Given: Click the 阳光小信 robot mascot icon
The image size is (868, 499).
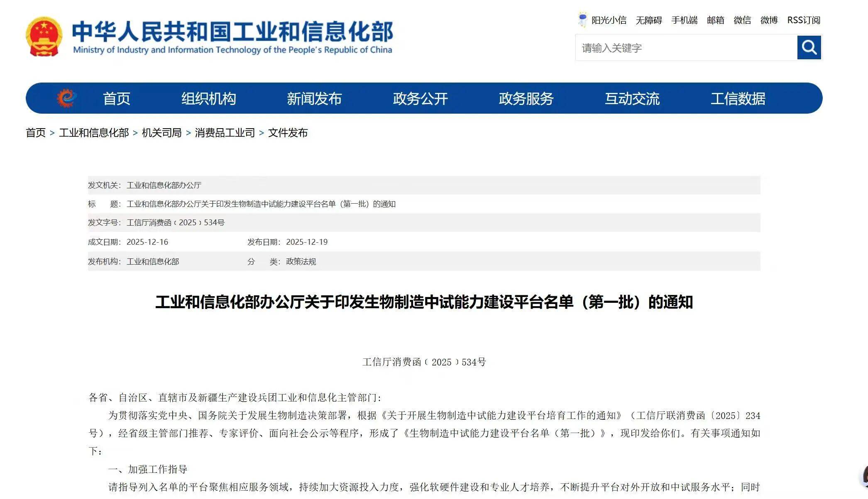Looking at the screenshot, I should click(x=582, y=19).
